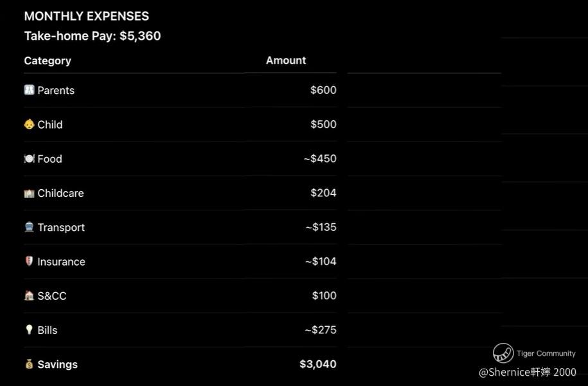This screenshot has width=588, height=386.
Task: Click the shield icon beside Insurance
Action: click(x=30, y=261)
